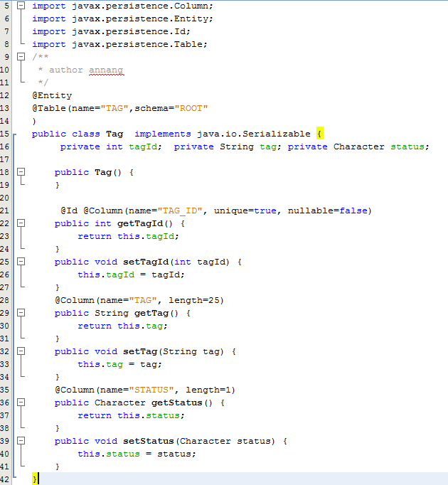Click 'unique=true' in the column annotation

pos(245,210)
